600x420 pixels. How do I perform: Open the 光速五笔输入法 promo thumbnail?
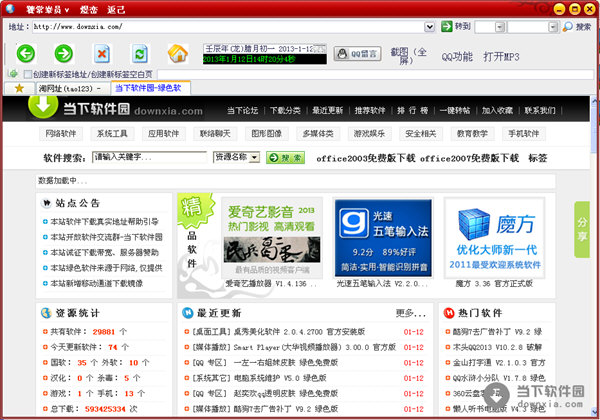tap(383, 238)
